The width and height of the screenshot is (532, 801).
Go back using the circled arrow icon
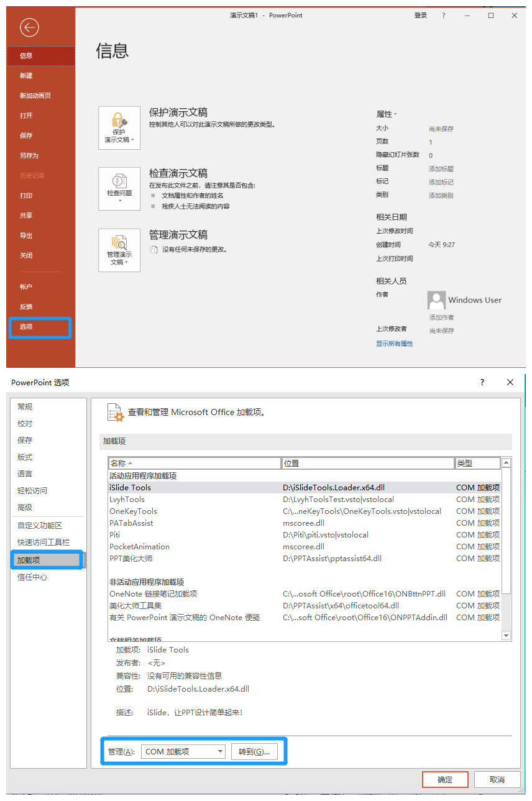click(x=29, y=27)
